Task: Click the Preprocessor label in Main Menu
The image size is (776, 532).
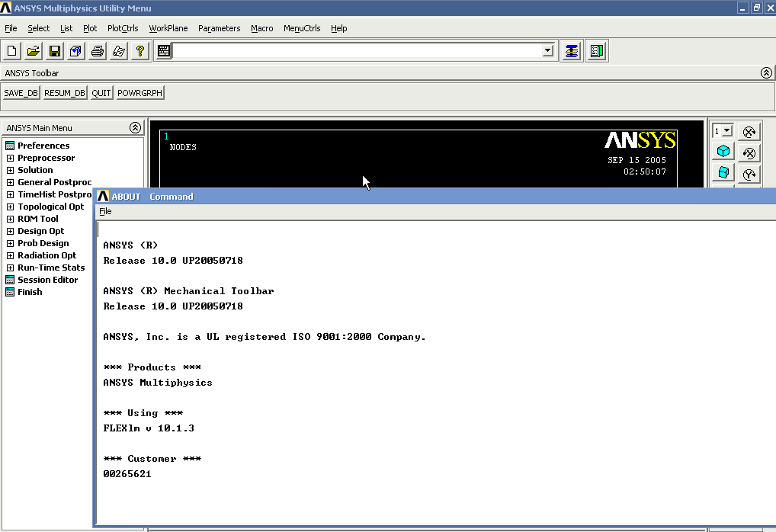Action: 46,158
